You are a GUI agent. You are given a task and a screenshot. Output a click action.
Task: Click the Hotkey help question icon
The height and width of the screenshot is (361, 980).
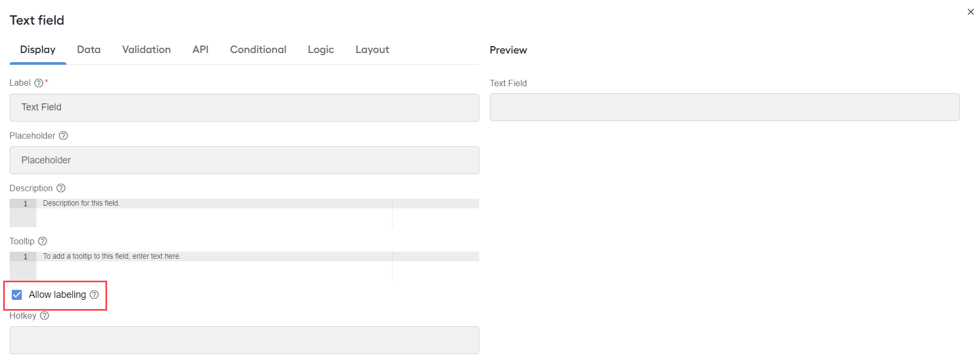click(x=44, y=315)
